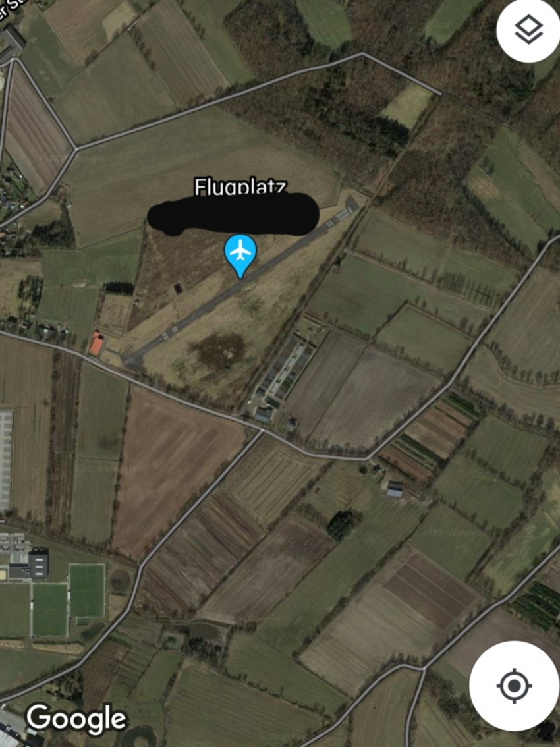Screen dimensions: 560x747
Task: Tap the orange-roofed building beside the runway
Action: coord(97,343)
